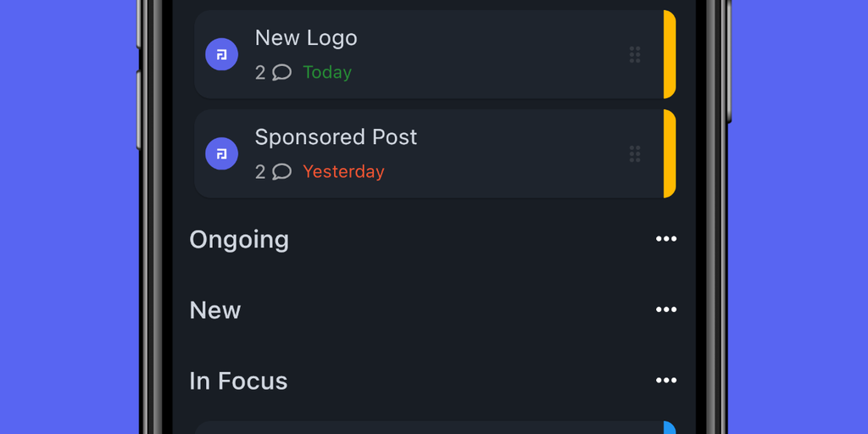Viewport: 868px width, 434px height.
Task: Open the In Focus section options menu
Action: (x=666, y=381)
